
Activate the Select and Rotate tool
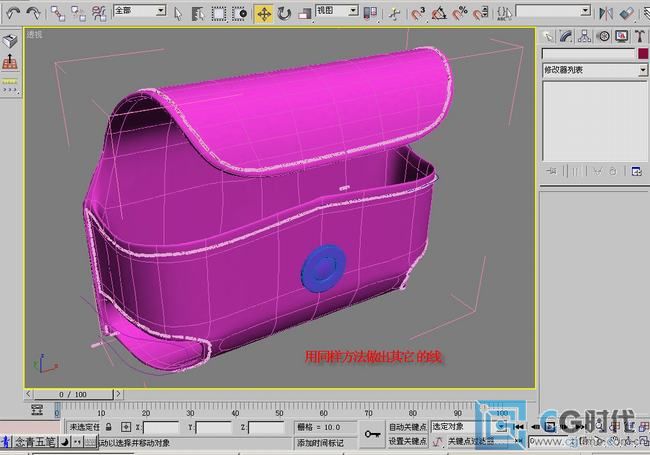[x=284, y=14]
